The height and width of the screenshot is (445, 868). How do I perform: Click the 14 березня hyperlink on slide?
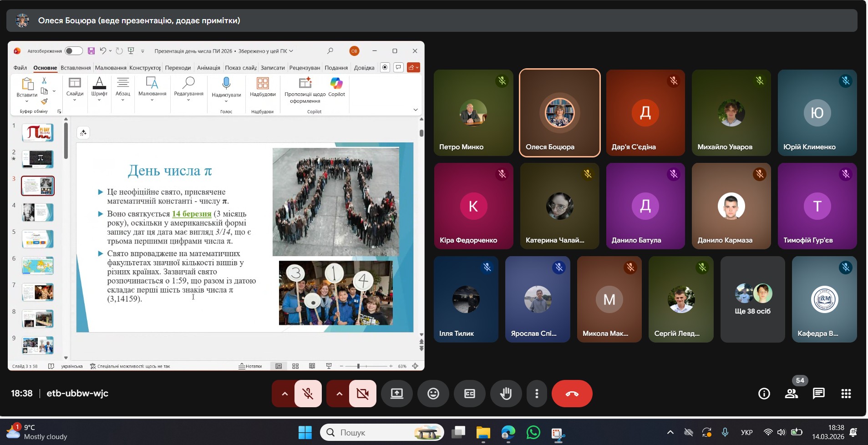point(192,214)
